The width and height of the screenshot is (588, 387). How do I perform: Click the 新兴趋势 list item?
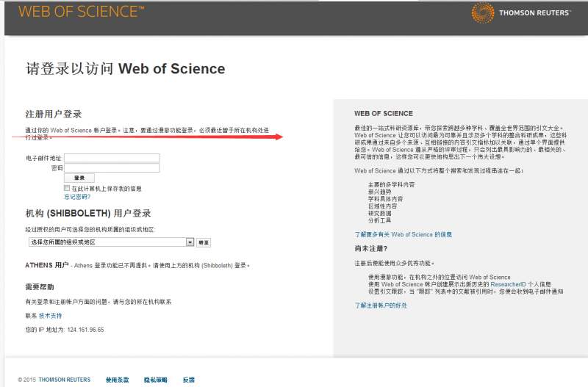(x=379, y=192)
